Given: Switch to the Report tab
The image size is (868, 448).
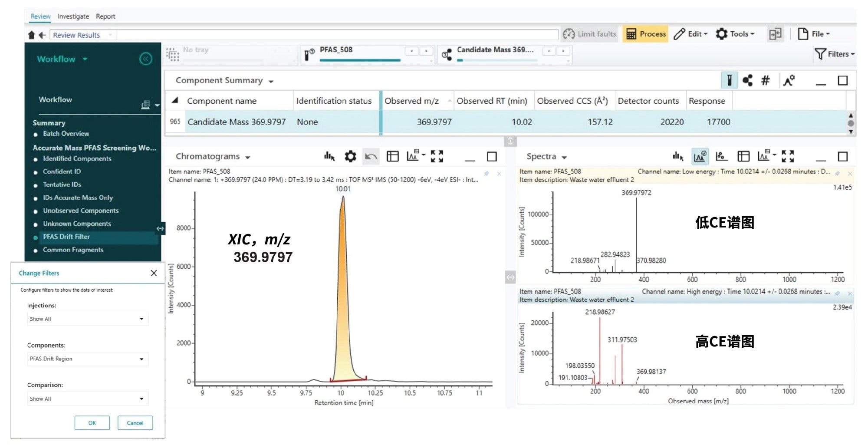Looking at the screenshot, I should (105, 16).
